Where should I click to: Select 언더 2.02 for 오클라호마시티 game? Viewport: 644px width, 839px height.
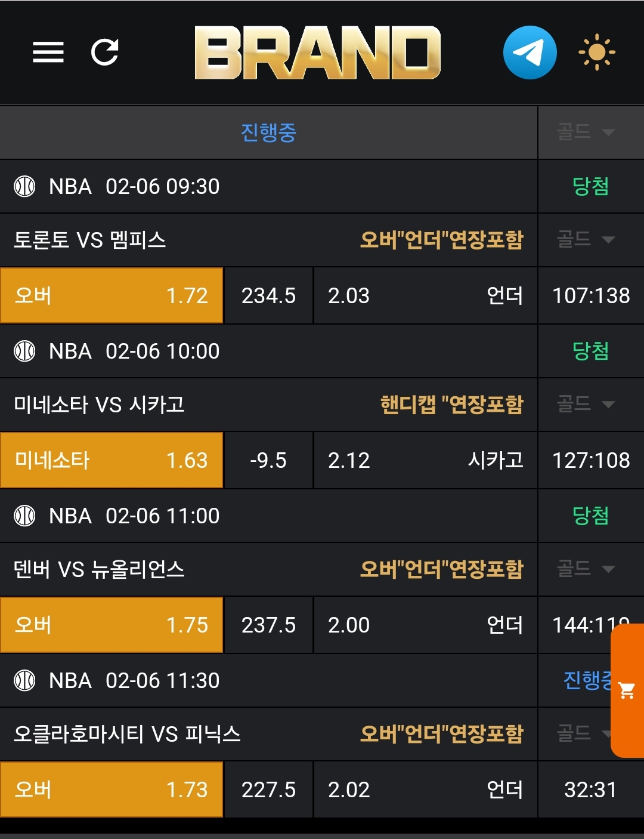click(425, 790)
